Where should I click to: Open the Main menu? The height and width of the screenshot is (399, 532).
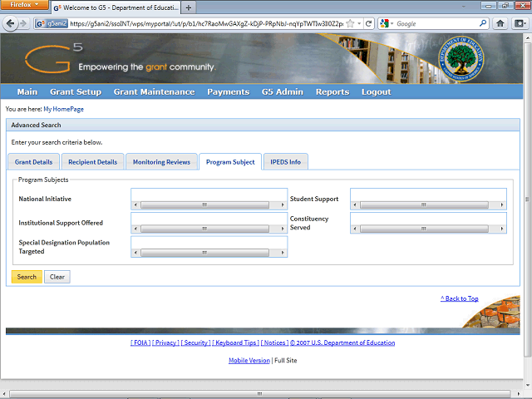[x=27, y=92]
